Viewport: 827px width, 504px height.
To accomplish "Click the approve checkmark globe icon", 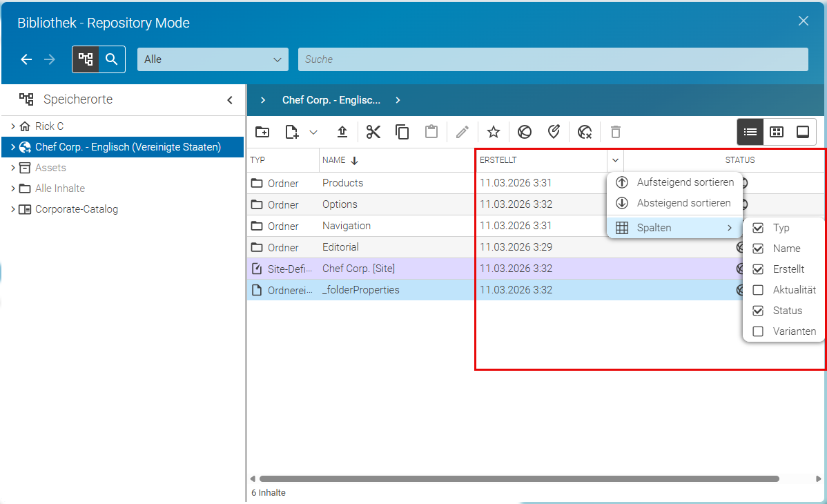I will pos(554,132).
